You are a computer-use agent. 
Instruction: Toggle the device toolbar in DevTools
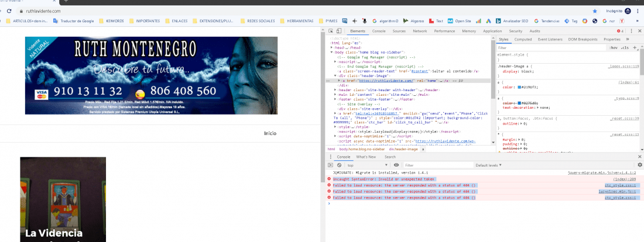click(x=339, y=31)
